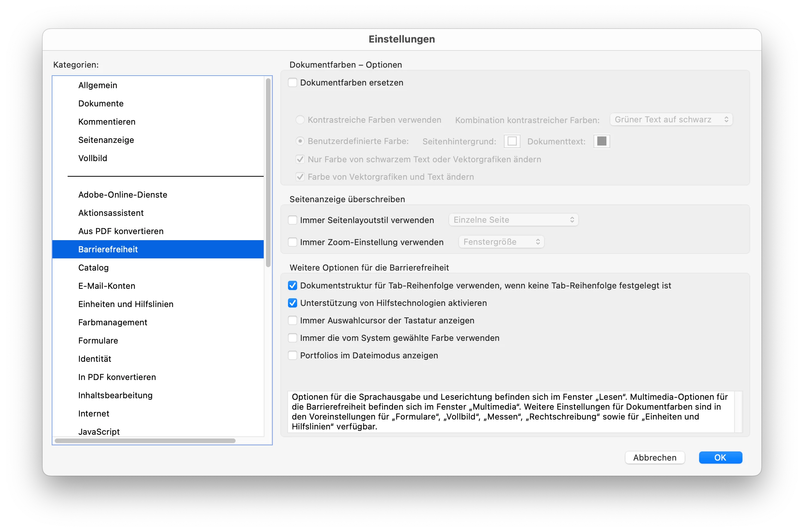The image size is (804, 532).
Task: Open the JavaScript category
Action: (x=99, y=432)
